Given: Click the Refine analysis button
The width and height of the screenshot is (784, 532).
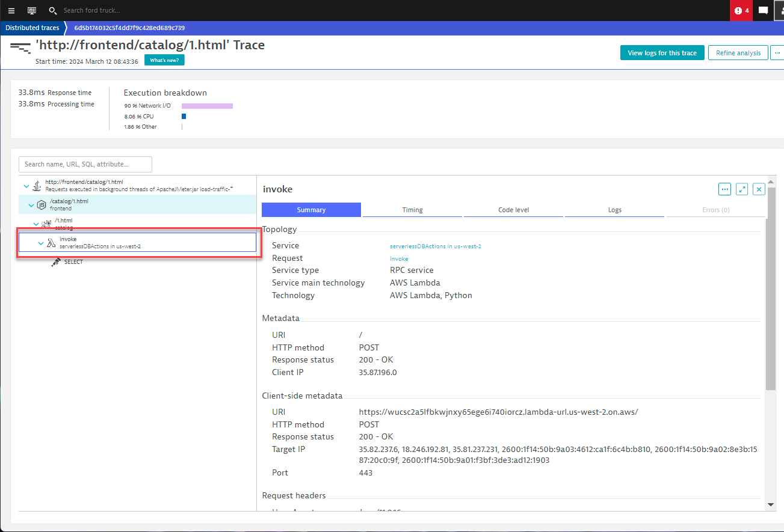Looking at the screenshot, I should 738,53.
